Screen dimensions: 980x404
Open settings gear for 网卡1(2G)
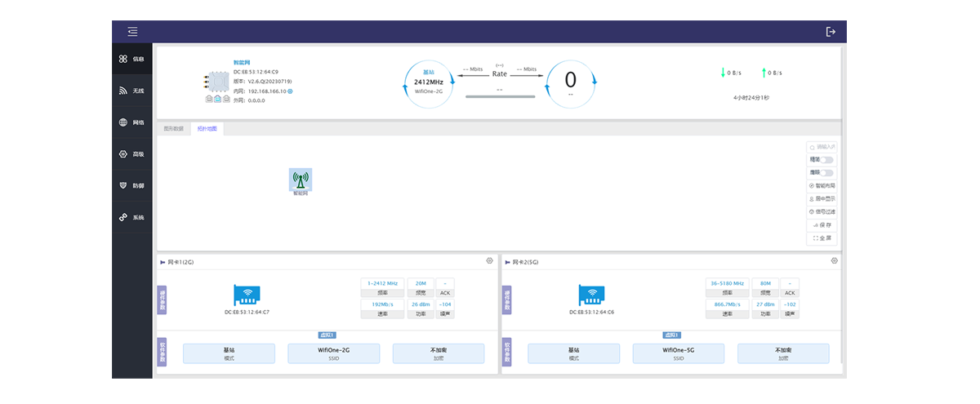(489, 261)
